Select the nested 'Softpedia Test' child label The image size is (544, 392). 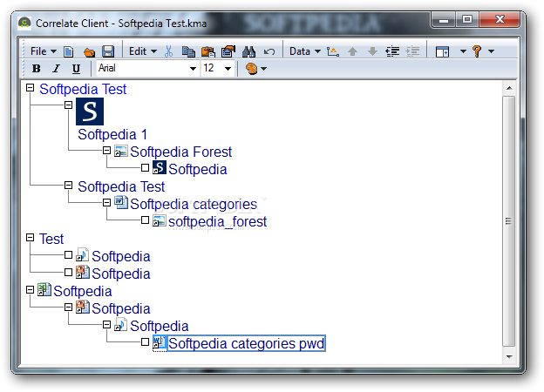[121, 186]
